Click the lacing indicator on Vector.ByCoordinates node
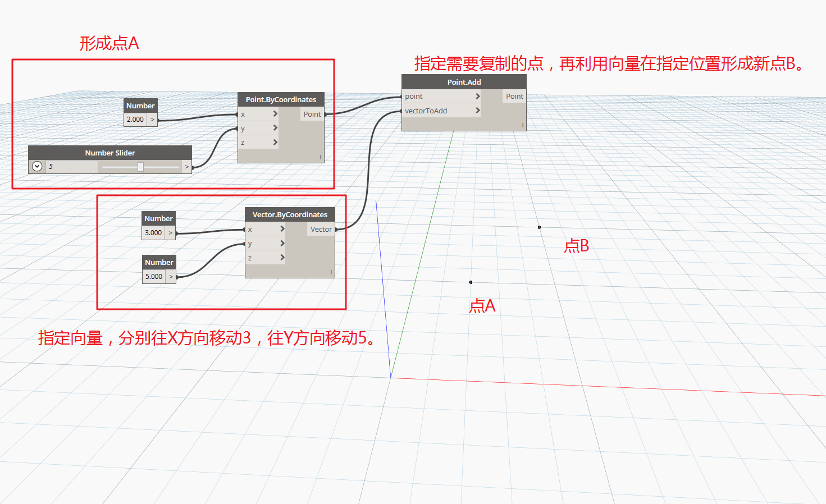Image resolution: width=826 pixels, height=504 pixels. (331, 272)
